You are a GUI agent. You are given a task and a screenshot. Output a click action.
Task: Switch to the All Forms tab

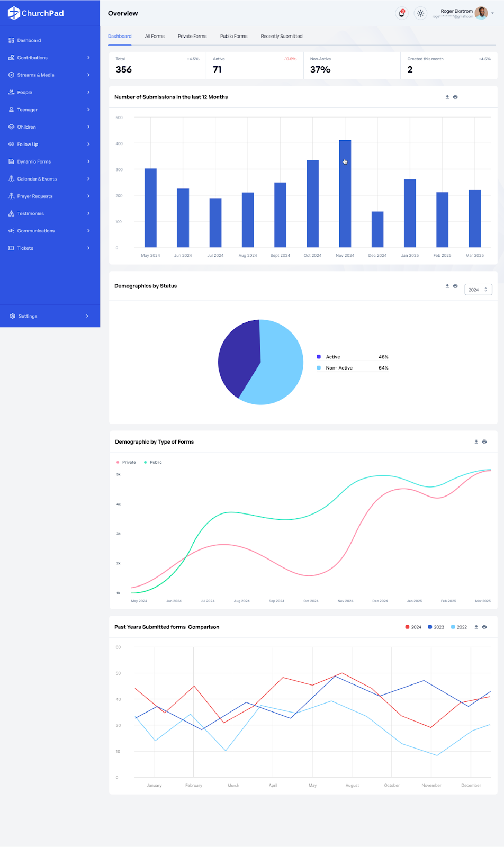[155, 37]
